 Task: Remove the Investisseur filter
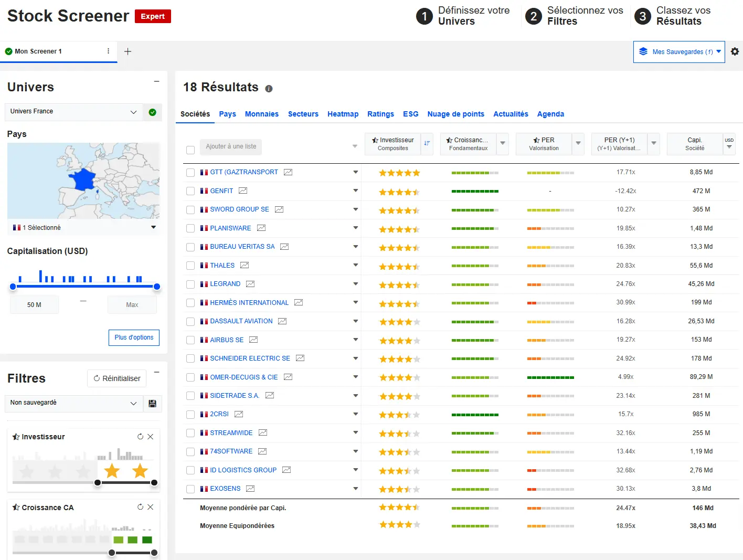click(x=151, y=437)
